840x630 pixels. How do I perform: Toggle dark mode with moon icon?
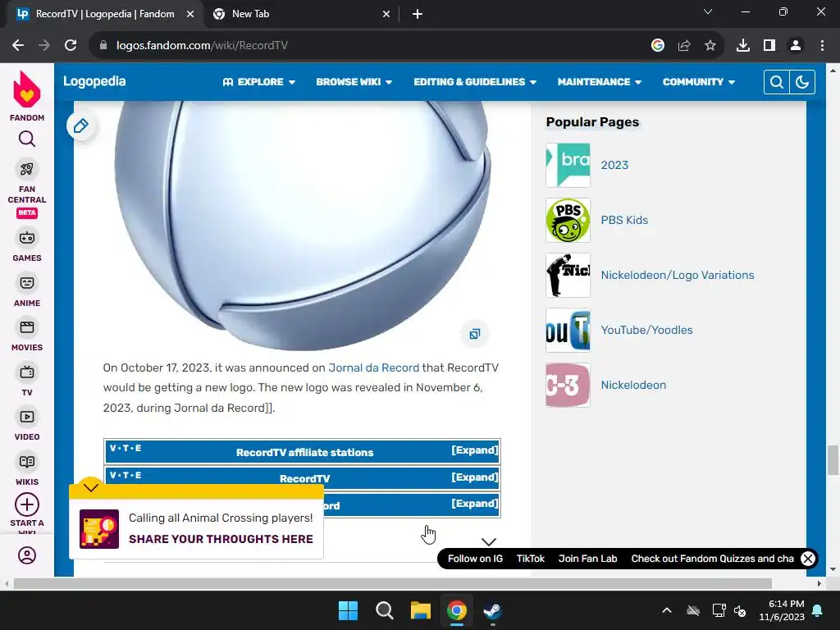(802, 82)
